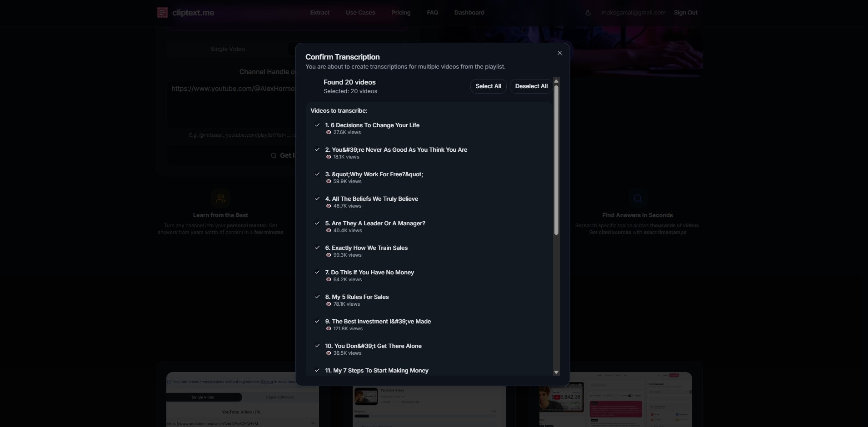Click the cliptext.me logo icon

click(x=162, y=13)
